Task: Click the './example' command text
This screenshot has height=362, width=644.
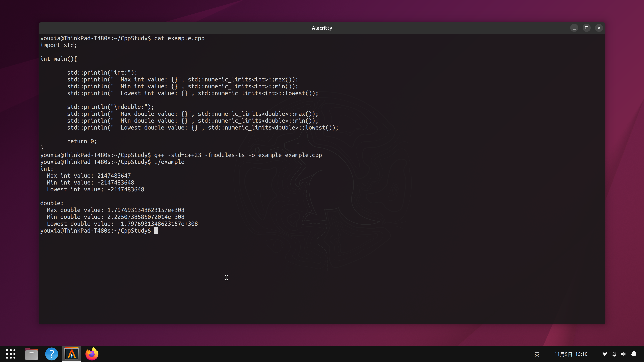Action: point(169,162)
